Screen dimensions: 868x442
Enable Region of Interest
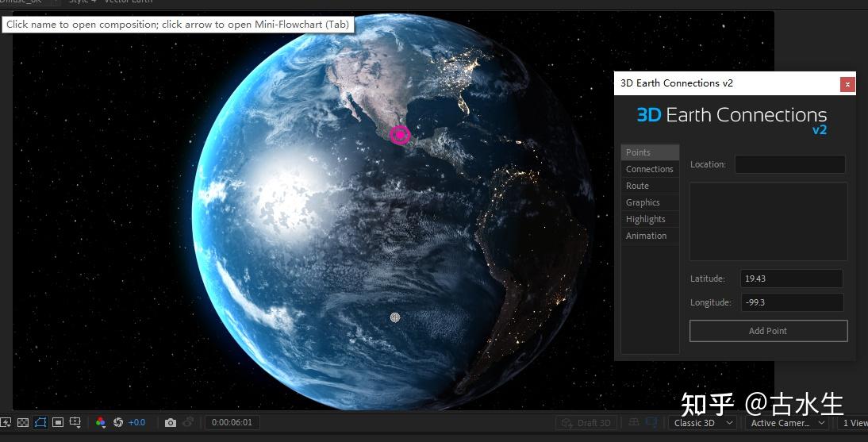click(x=58, y=423)
